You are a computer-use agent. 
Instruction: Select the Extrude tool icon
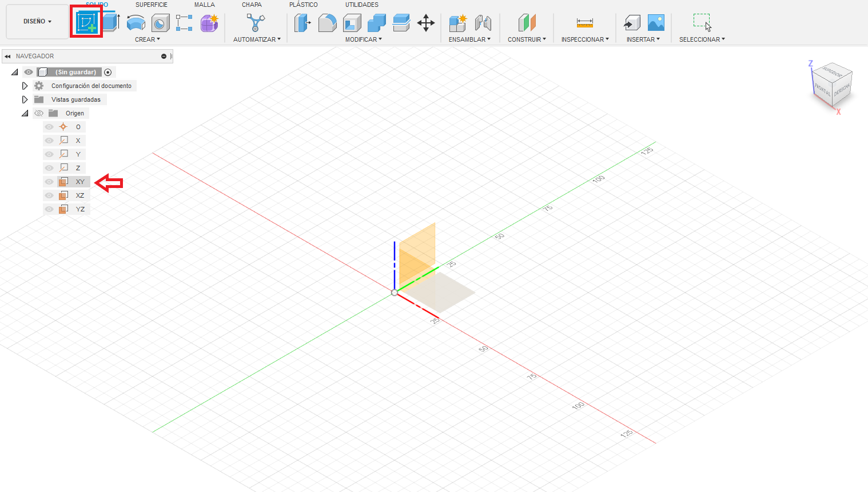[x=111, y=22]
